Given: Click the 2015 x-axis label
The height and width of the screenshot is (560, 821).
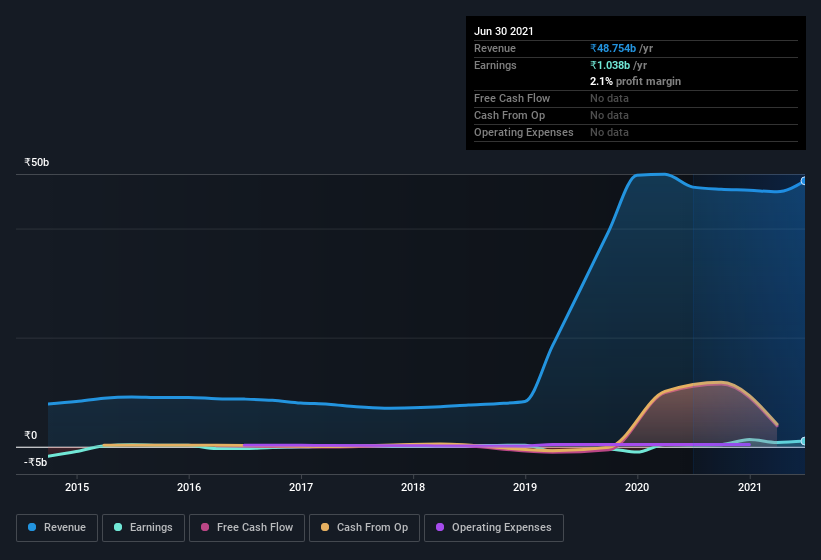Looking at the screenshot, I should [x=77, y=487].
